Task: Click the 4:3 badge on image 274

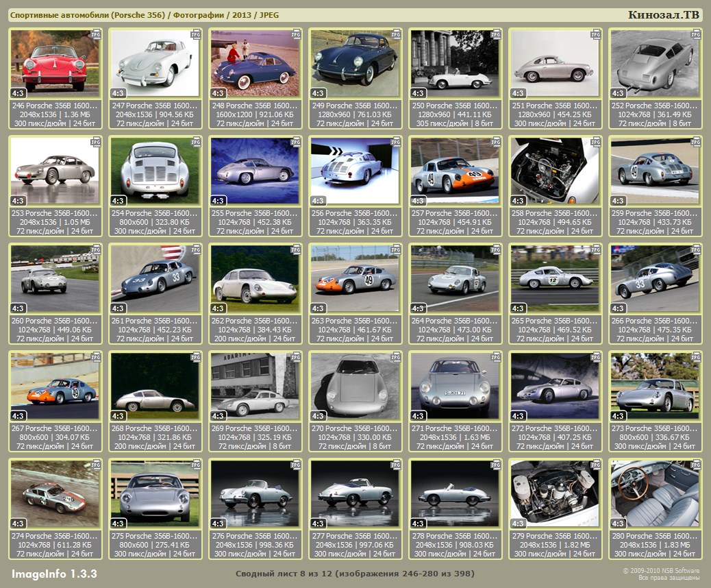Action: 18,524
